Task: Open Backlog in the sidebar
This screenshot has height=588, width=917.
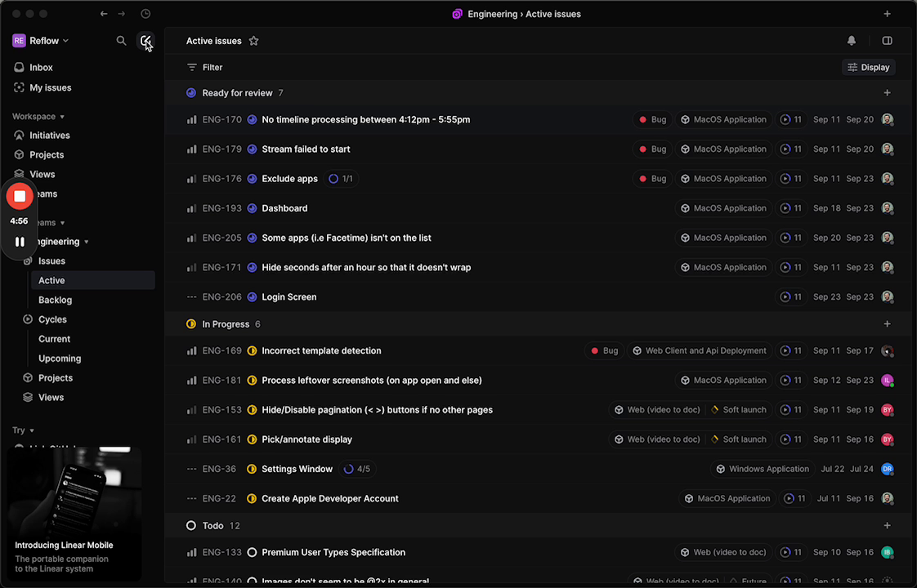Action: pos(56,300)
